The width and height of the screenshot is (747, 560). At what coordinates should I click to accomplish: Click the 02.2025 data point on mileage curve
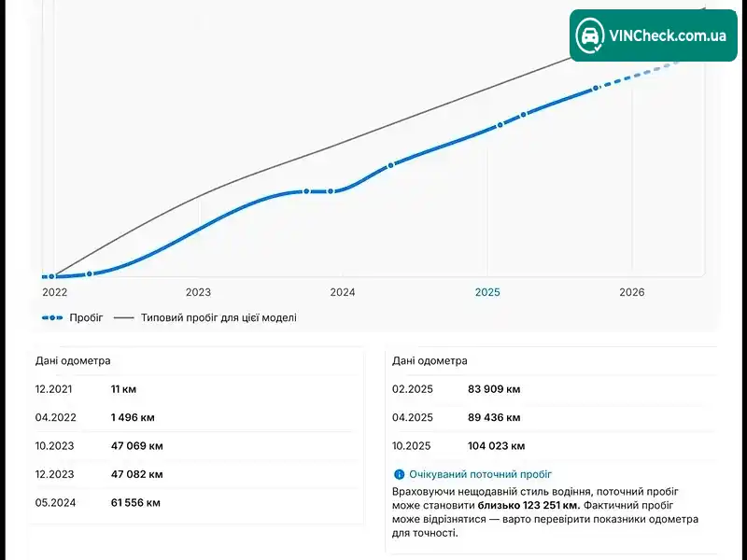point(500,125)
